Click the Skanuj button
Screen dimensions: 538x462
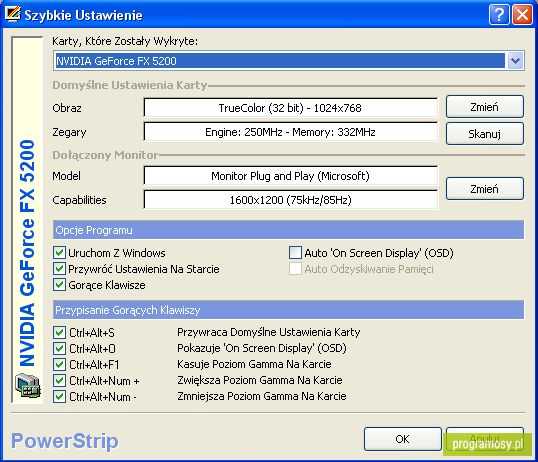coord(484,134)
